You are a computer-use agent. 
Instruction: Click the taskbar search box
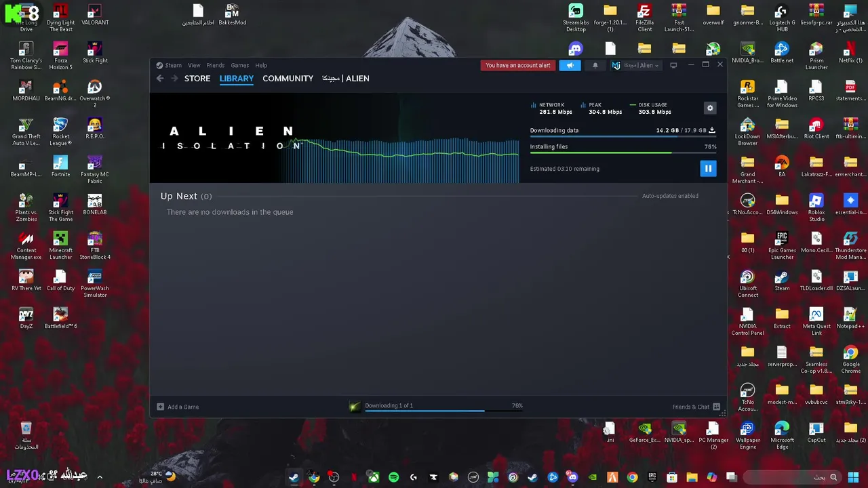point(793,477)
